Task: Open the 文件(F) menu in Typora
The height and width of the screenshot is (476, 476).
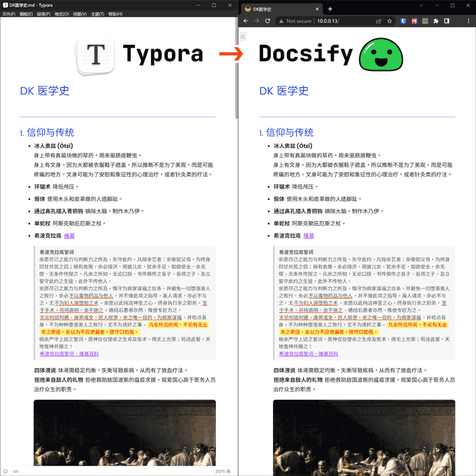Action: 9,14
